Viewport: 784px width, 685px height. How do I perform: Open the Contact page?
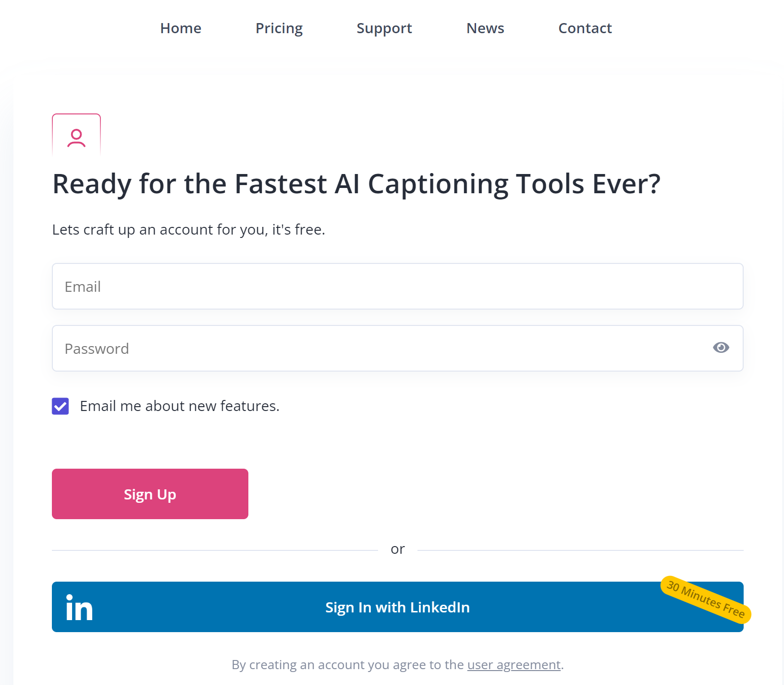click(585, 28)
